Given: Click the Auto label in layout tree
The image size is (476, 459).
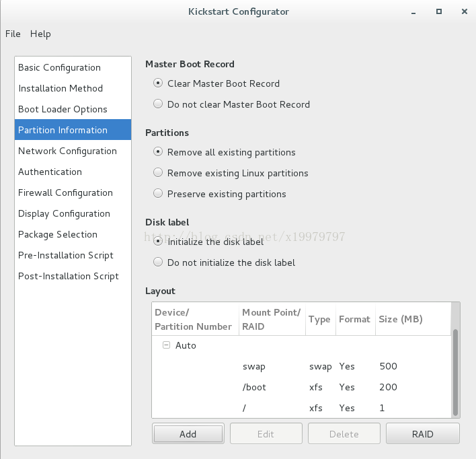Looking at the screenshot, I should click(186, 345).
